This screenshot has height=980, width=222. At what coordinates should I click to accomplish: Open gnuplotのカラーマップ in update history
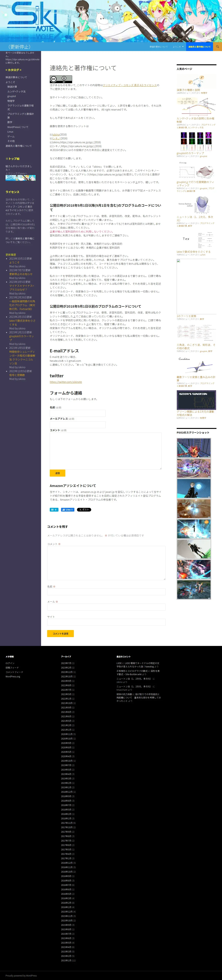(22, 338)
